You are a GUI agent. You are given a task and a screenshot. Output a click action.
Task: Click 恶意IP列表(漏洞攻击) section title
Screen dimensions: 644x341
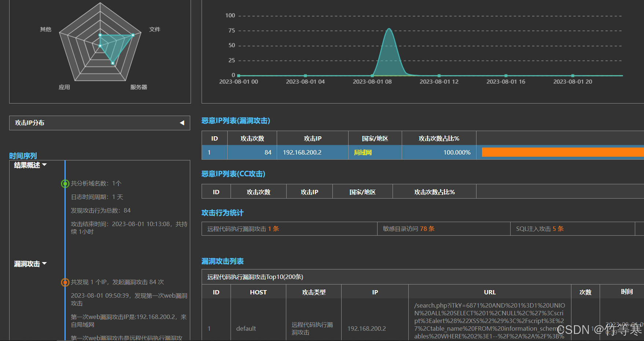click(236, 121)
